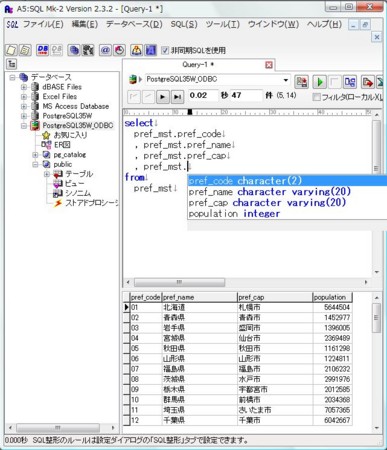Click the database icon beside connection dropdown
Image resolution: width=387 pixels, height=450 pixels.
coord(133,80)
